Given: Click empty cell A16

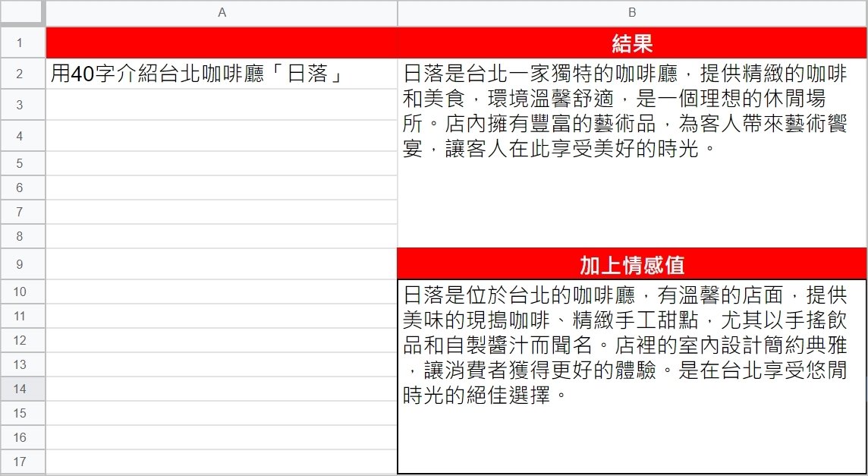Looking at the screenshot, I should tap(222, 438).
